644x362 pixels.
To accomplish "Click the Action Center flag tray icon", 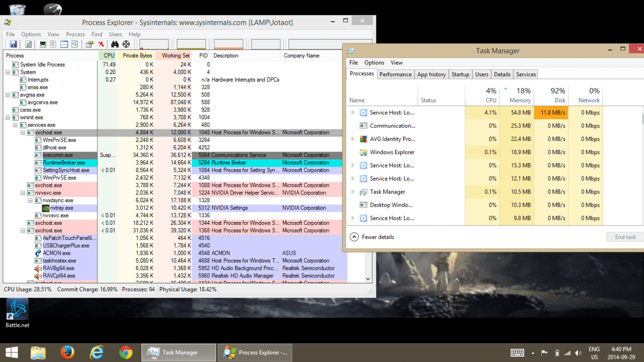I will pyautogui.click(x=545, y=353).
